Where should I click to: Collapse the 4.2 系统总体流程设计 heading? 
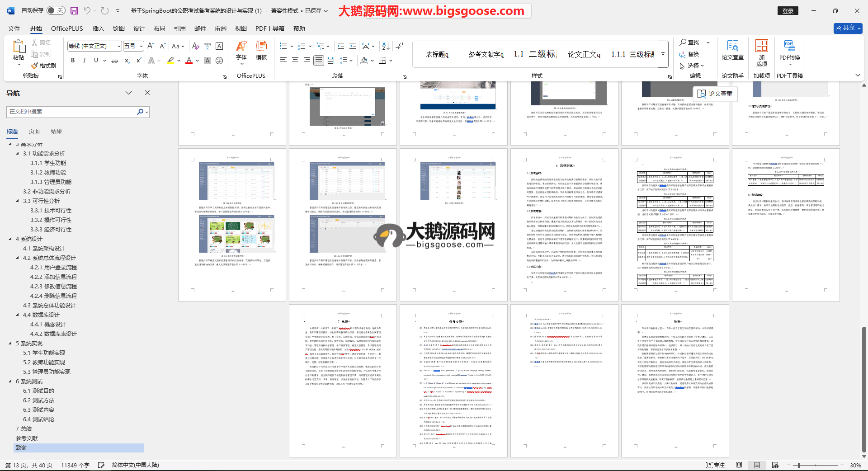18,258
